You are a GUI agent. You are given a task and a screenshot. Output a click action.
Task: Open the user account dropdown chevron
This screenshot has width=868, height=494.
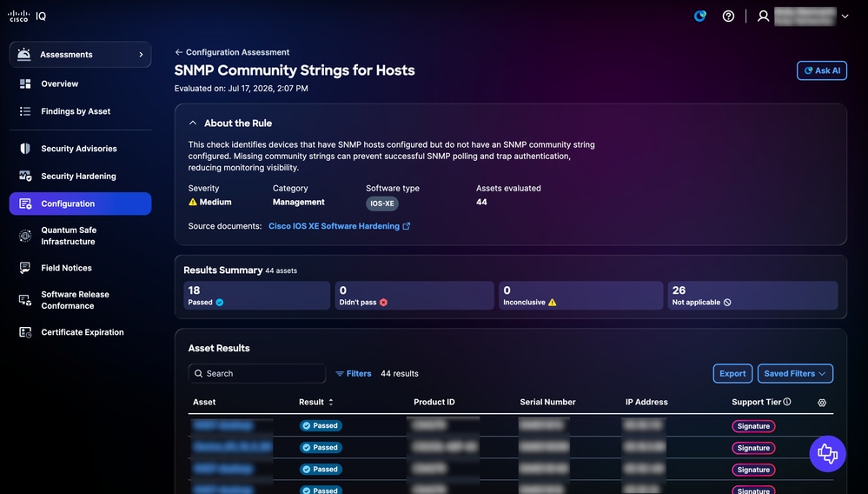click(845, 16)
